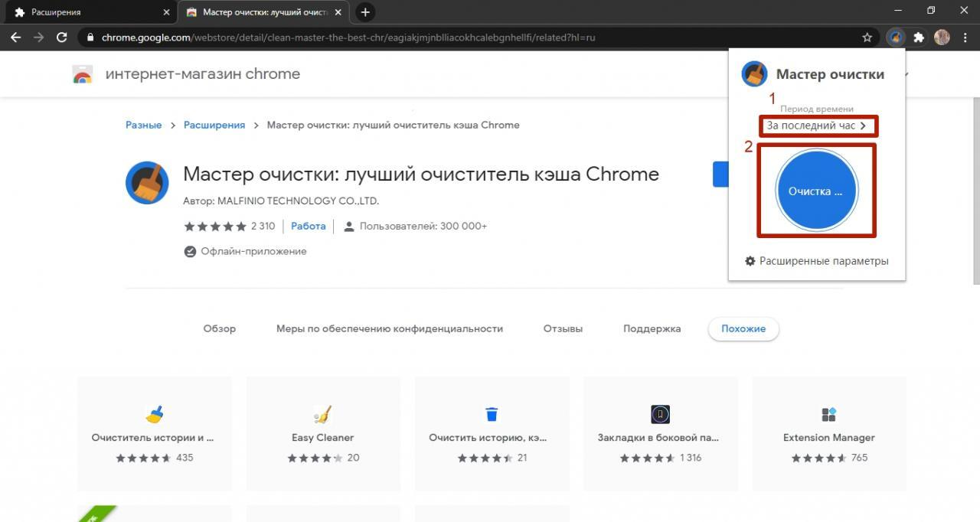Screen dimensions: 980x522
Task: Open the Очиститель истории extension card
Action: [154, 432]
